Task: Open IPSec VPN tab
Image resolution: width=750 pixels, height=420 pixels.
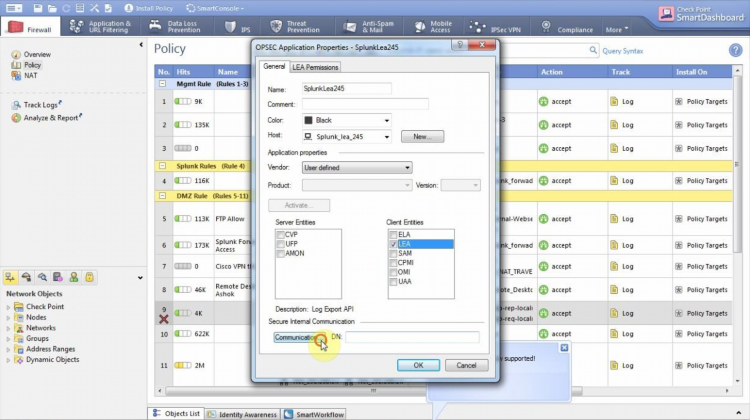Action: (496, 27)
